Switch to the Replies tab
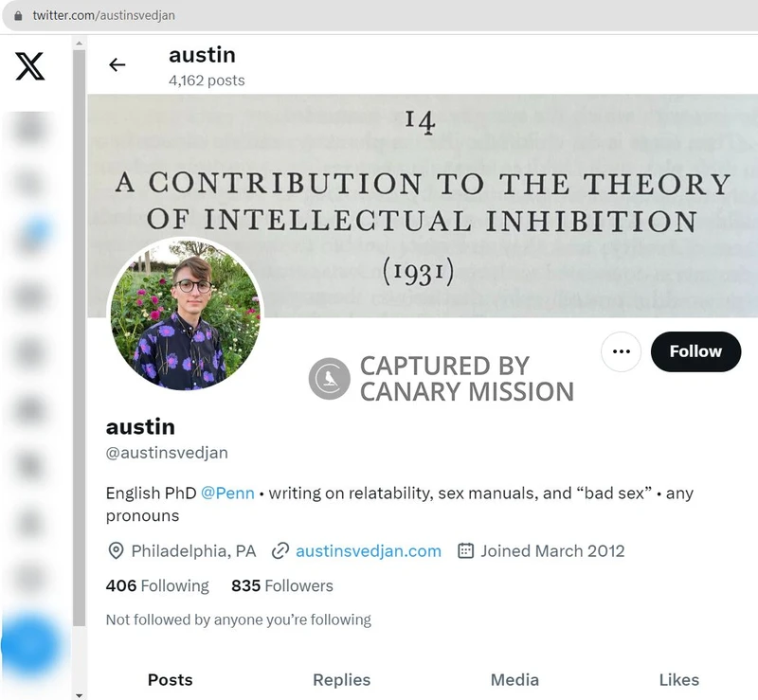 click(x=341, y=680)
